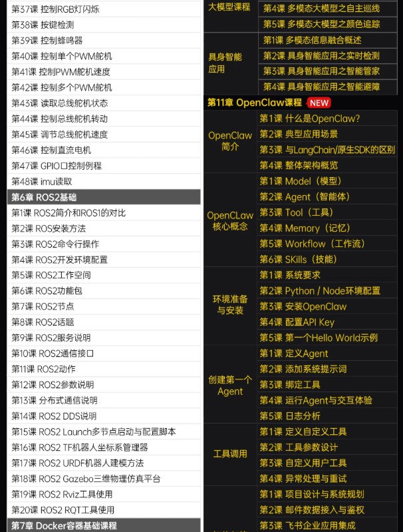
Task: Click the red NEW badge beside 第11章
Action: (319, 103)
